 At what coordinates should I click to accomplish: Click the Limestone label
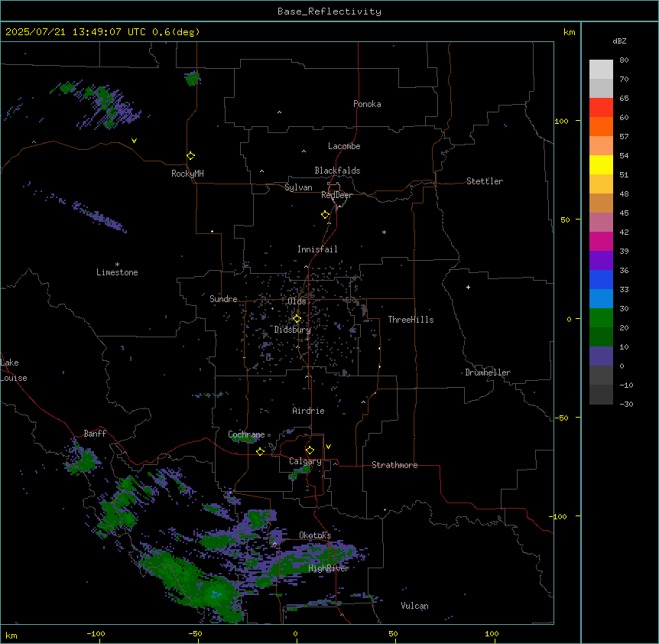click(x=117, y=272)
